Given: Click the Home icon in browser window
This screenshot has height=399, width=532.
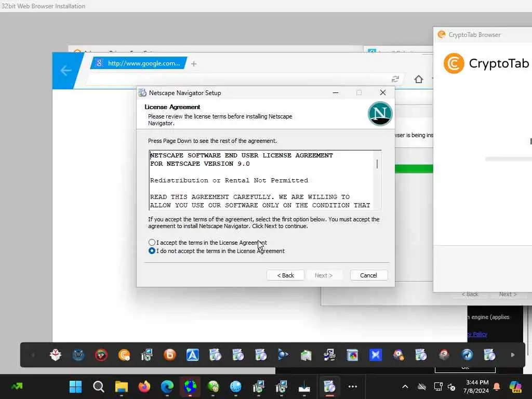Looking at the screenshot, I should pos(419,79).
